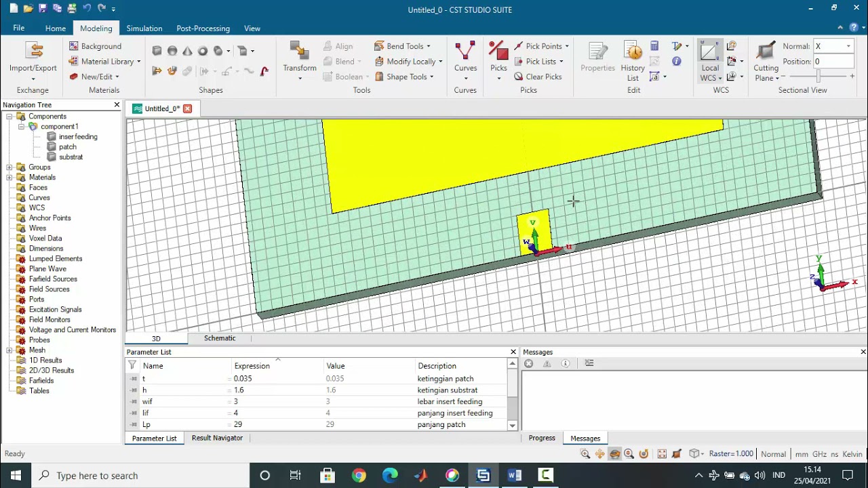Switch to the Post-Processing ribbon tab
The image size is (868, 488).
pyautogui.click(x=203, y=28)
